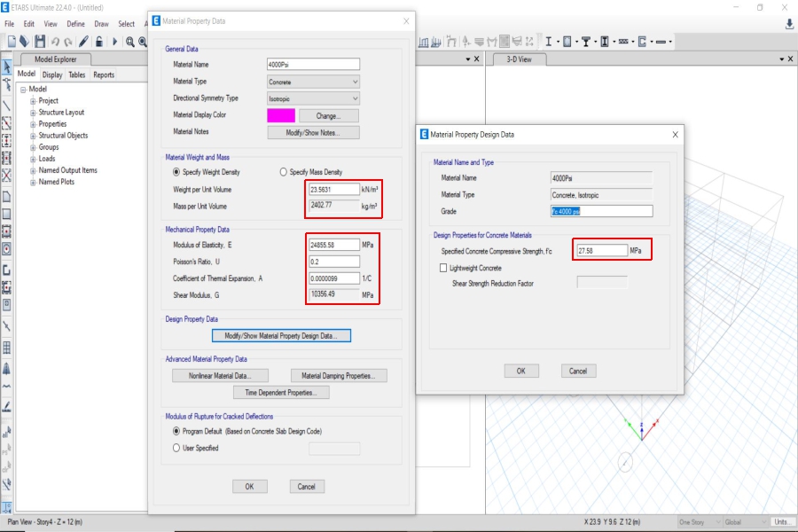Click Modify/Show Material Property Design Data button

pos(281,336)
